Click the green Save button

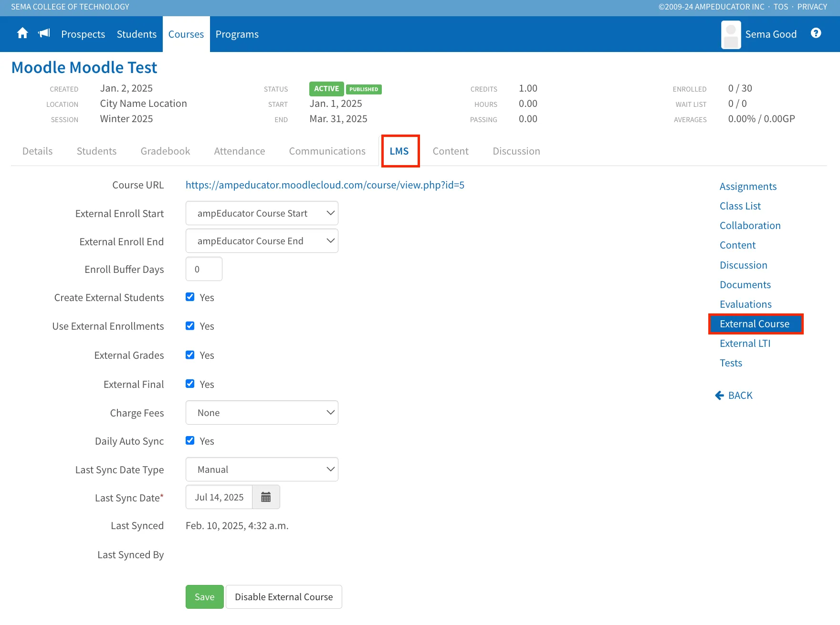(x=205, y=597)
